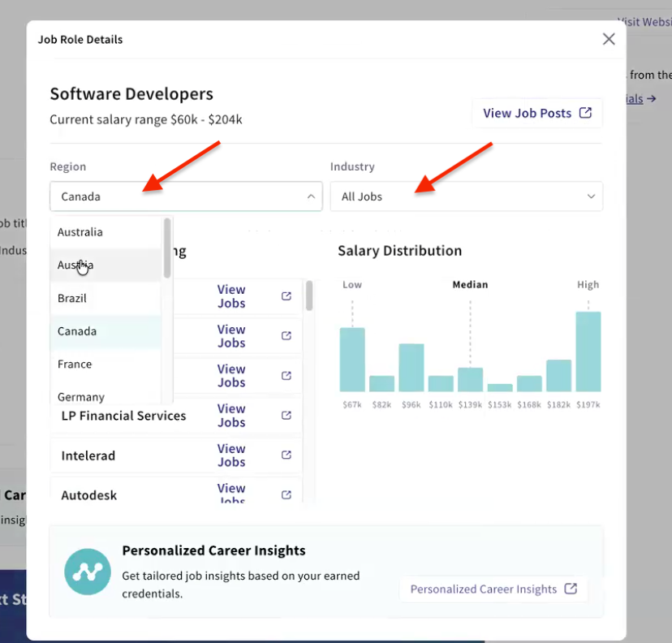
Task: Open View Job Posts button
Action: click(537, 113)
